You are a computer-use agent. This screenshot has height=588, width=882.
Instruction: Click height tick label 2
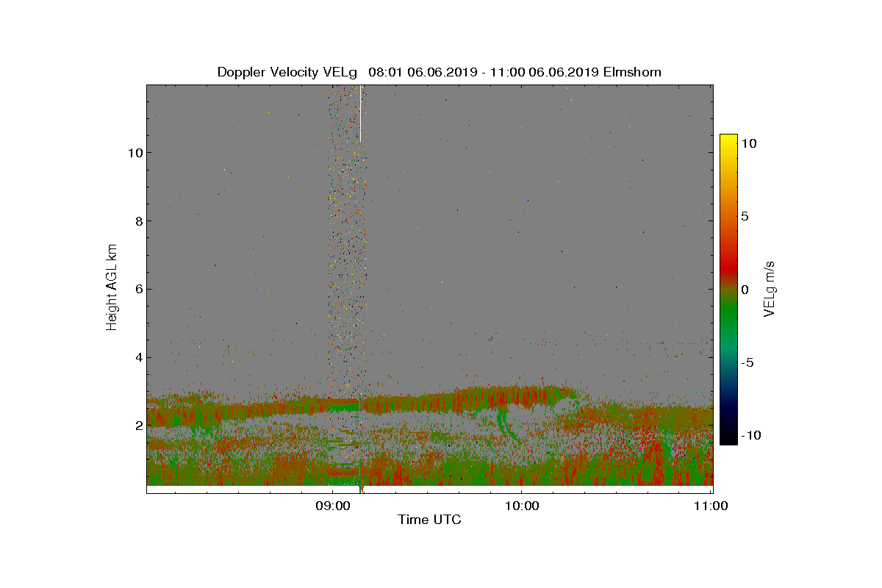(x=137, y=426)
